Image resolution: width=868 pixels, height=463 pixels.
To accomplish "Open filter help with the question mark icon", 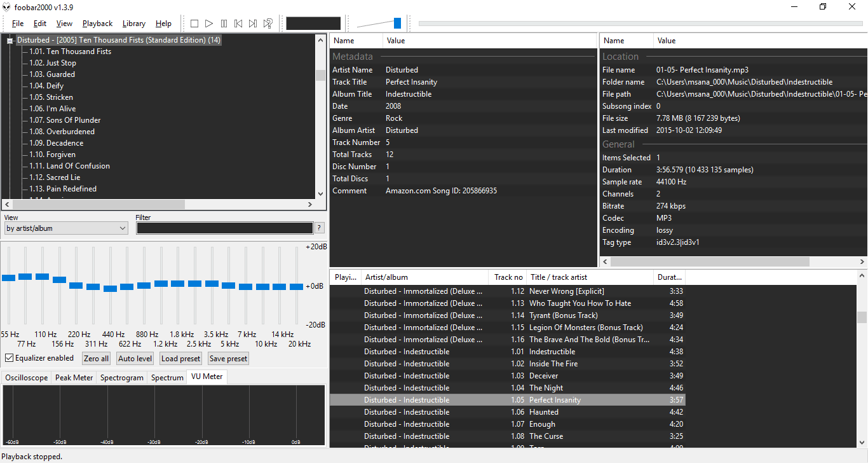I will point(319,227).
